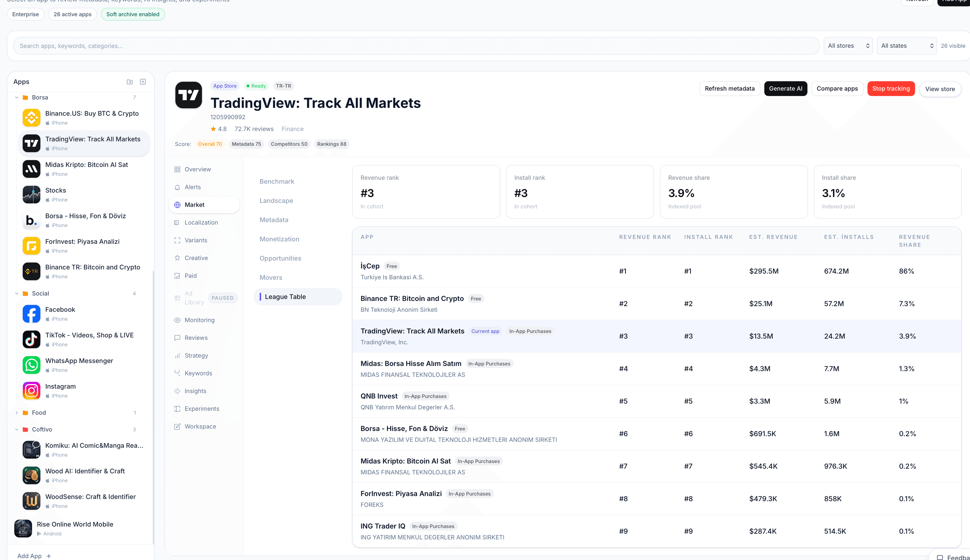Click the Monitoring eye icon
The height and width of the screenshot is (560, 970).
click(177, 320)
